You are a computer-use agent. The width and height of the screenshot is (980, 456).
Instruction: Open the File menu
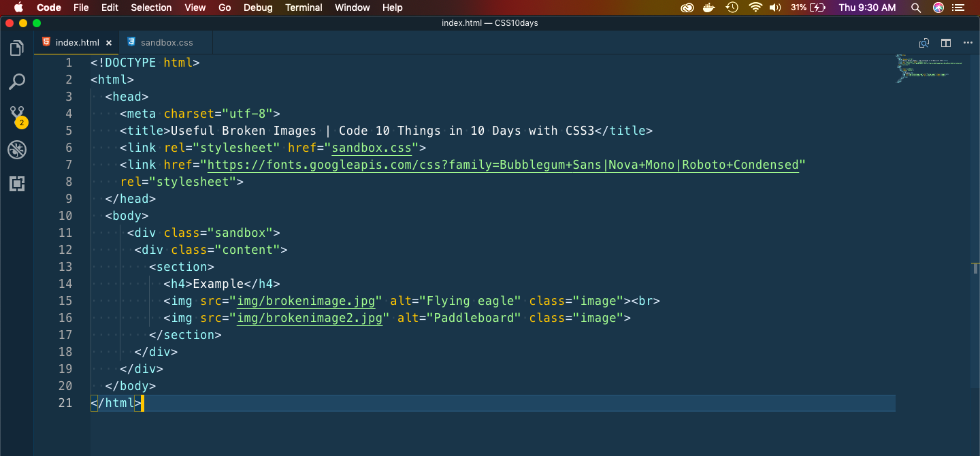[x=81, y=7]
